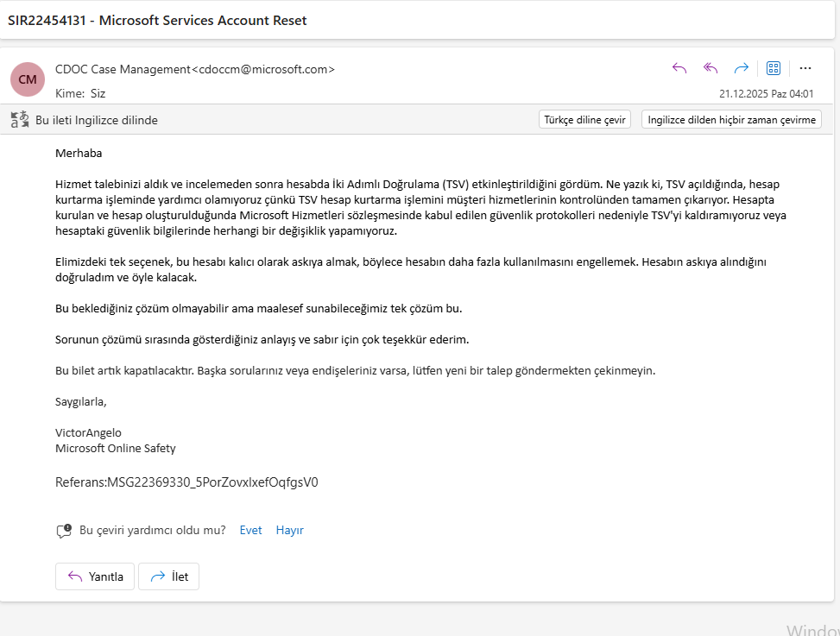Screen dimensions: 840x636
Task: Click the Yanıtla button
Action: click(95, 576)
